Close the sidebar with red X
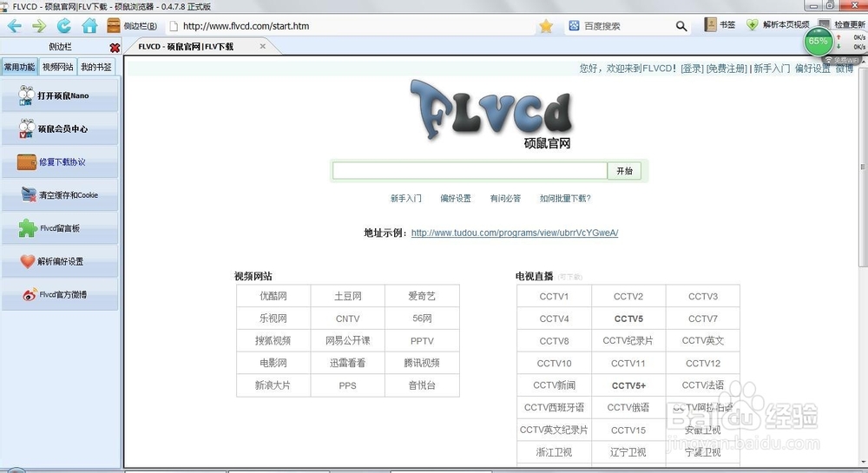This screenshot has height=473, width=868. click(115, 48)
